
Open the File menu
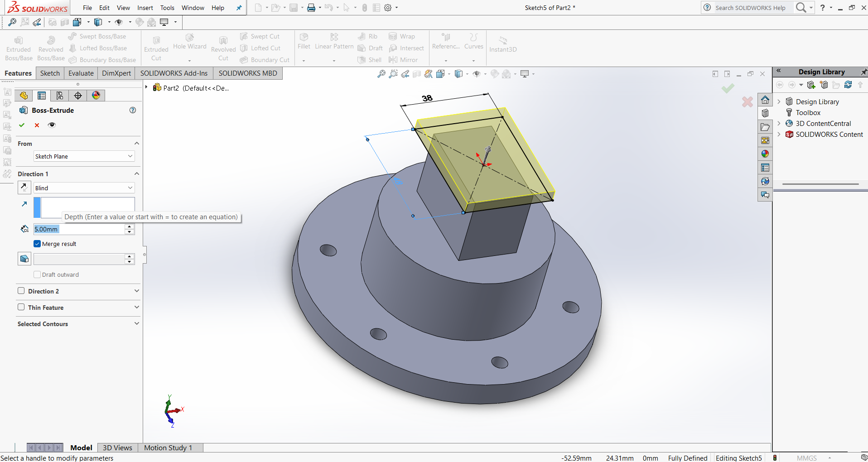point(87,8)
